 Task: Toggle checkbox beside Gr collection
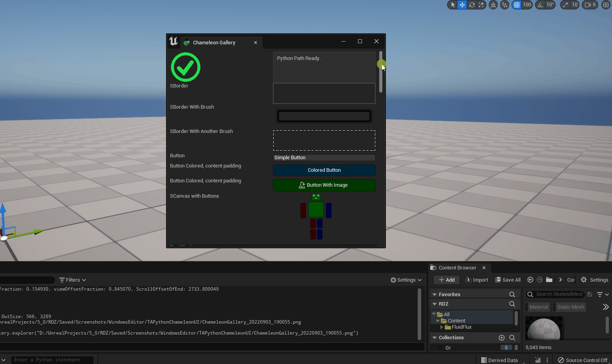pyautogui.click(x=440, y=348)
